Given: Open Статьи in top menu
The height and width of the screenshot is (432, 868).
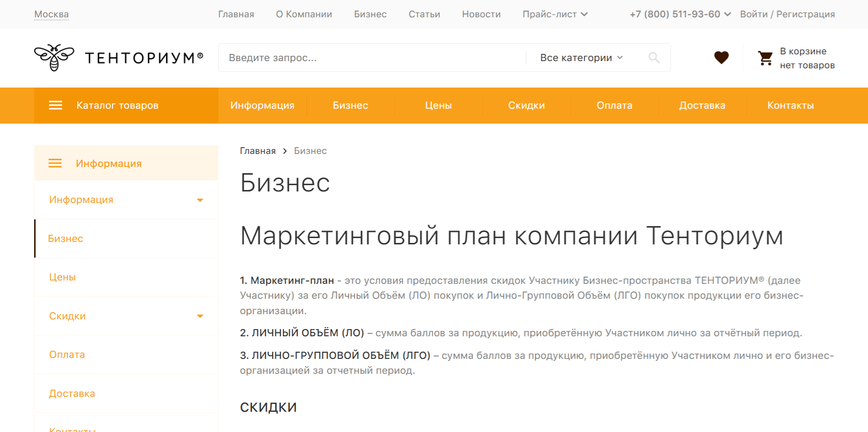Looking at the screenshot, I should [x=424, y=14].
